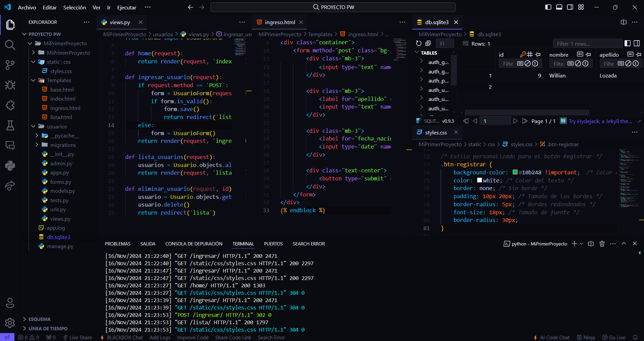Click the page number field in SQLite pagination
Image resolution: width=644 pixels, height=341 pixels.
pyautogui.click(x=495, y=121)
